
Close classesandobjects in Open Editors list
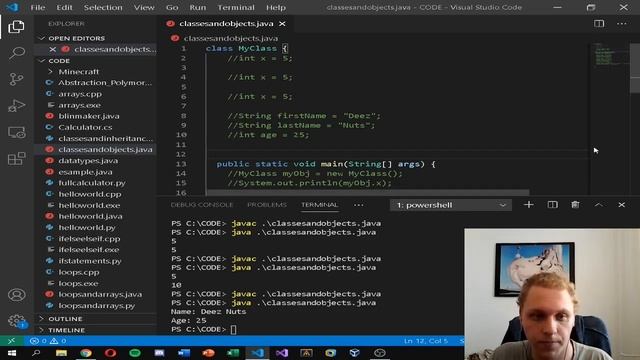point(53,49)
